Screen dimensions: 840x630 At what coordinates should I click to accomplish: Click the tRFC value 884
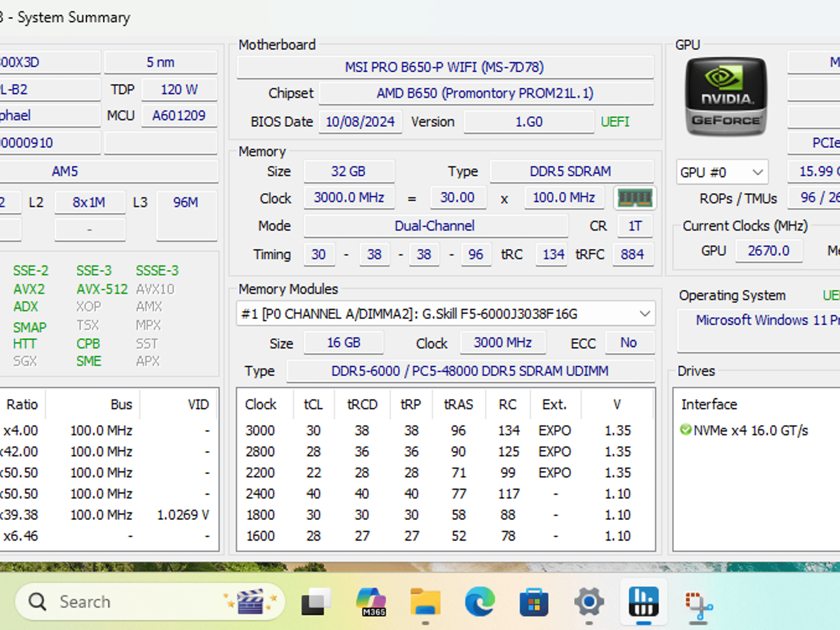coord(633,254)
